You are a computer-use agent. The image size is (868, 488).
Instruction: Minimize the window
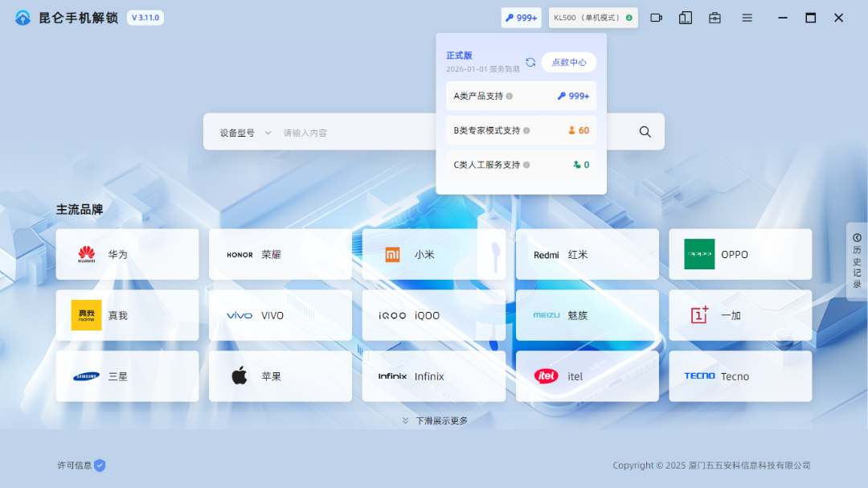(782, 18)
